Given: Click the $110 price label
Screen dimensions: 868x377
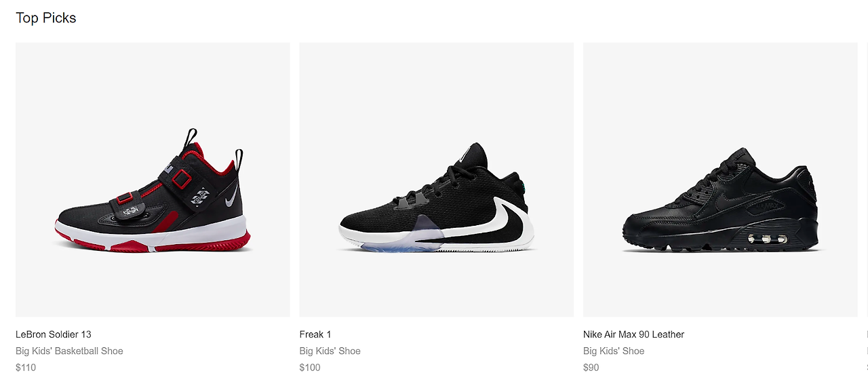Looking at the screenshot, I should tap(26, 368).
